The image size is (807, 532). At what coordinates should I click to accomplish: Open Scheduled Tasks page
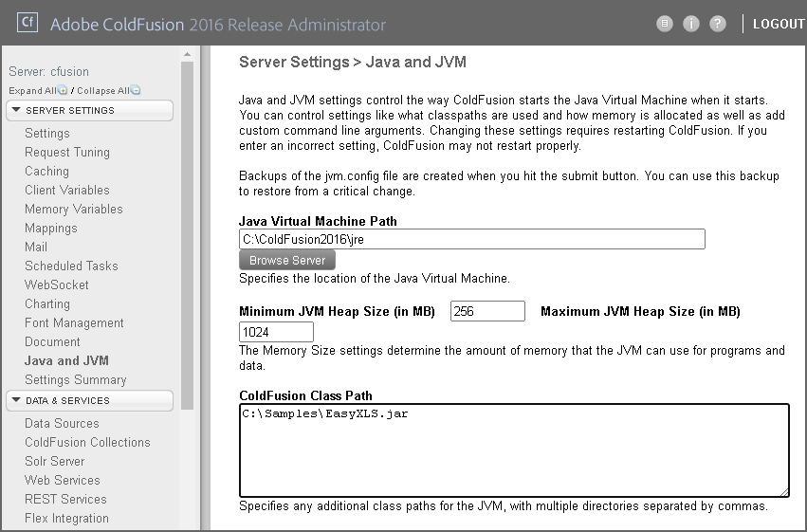pyautogui.click(x=71, y=266)
